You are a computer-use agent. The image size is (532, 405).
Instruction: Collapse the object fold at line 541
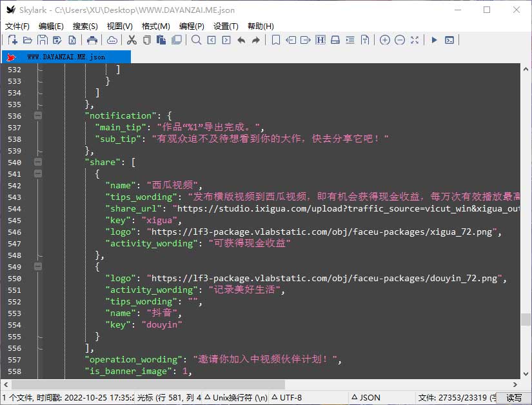click(38, 173)
